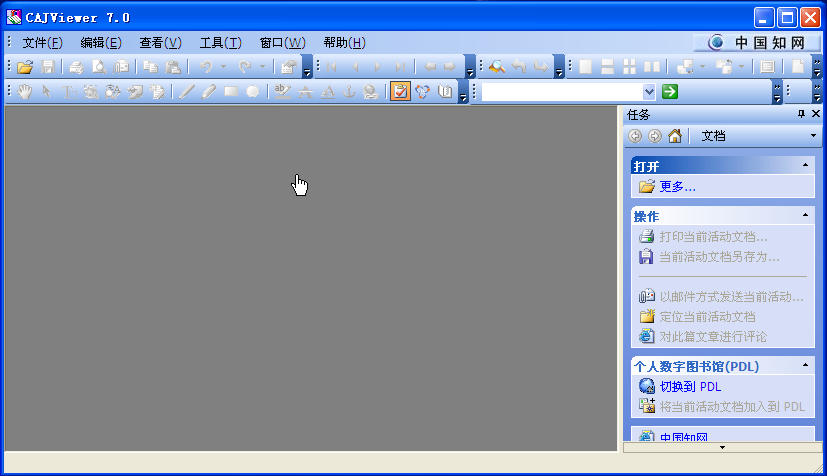The image size is (827, 476).
Task: Select the arrow pointer tool
Action: [46, 92]
